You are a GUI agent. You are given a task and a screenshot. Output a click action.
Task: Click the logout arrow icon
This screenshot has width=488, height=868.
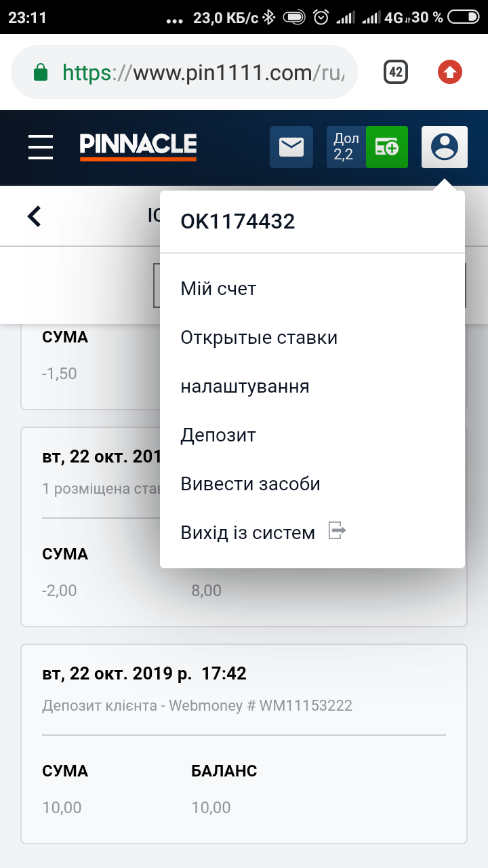coord(337,530)
